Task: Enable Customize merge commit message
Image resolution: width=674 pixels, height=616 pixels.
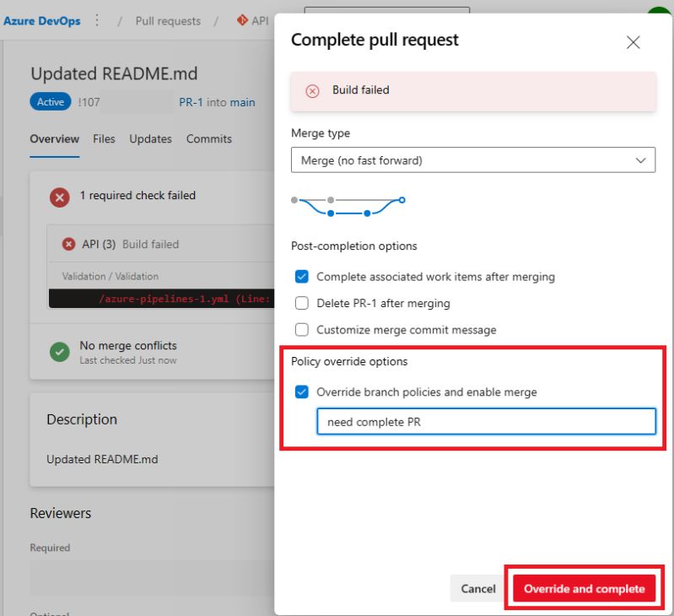Action: 302,330
